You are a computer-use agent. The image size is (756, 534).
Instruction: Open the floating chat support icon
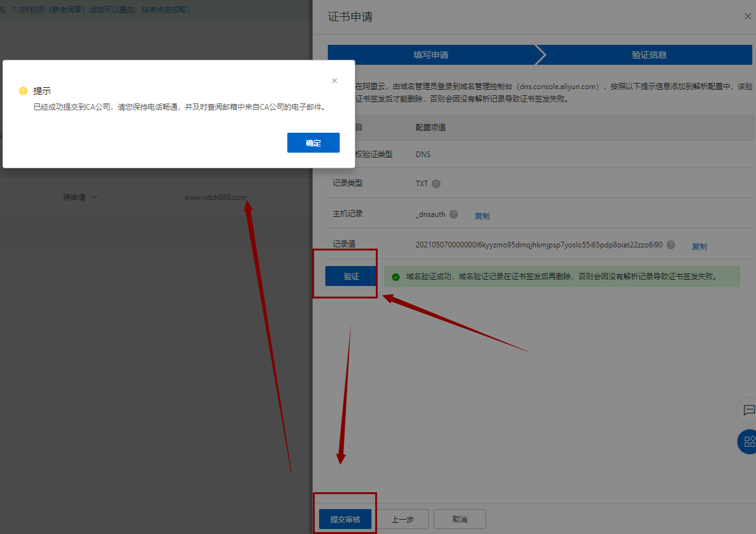click(747, 411)
